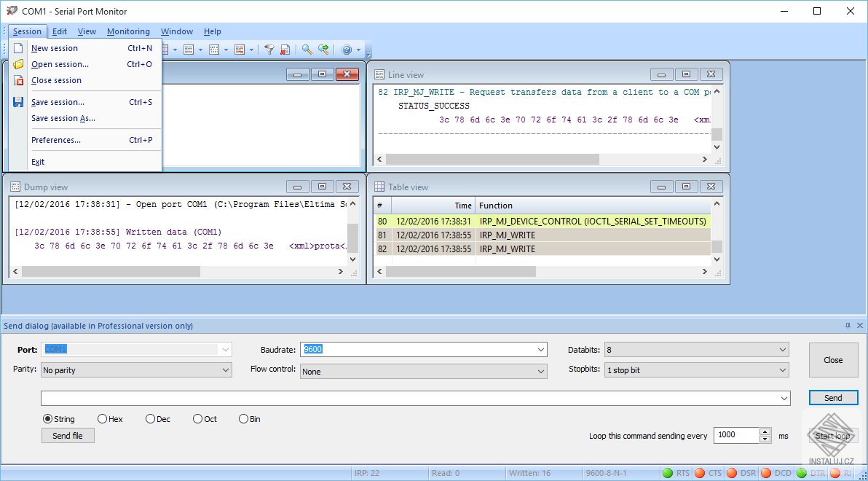Toggle the Table view toolbar icon
This screenshot has width=868, height=481.
click(x=167, y=49)
